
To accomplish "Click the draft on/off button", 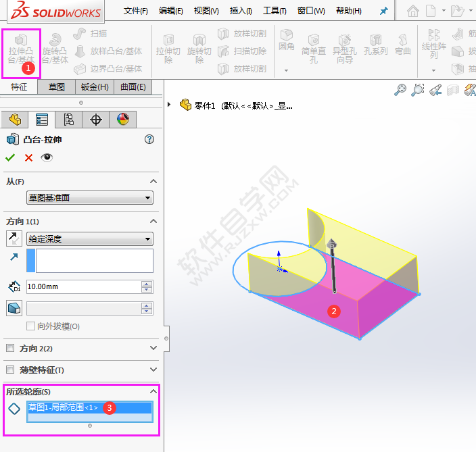I will (14, 308).
